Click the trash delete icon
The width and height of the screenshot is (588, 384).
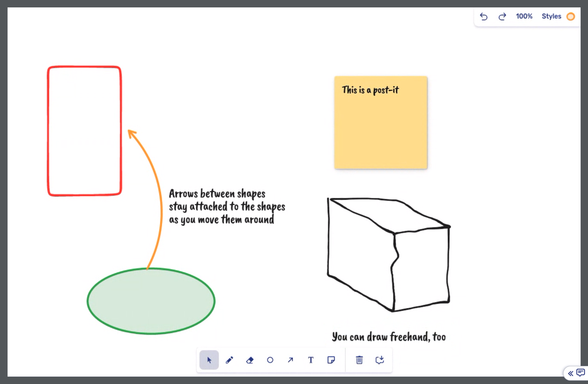click(359, 360)
